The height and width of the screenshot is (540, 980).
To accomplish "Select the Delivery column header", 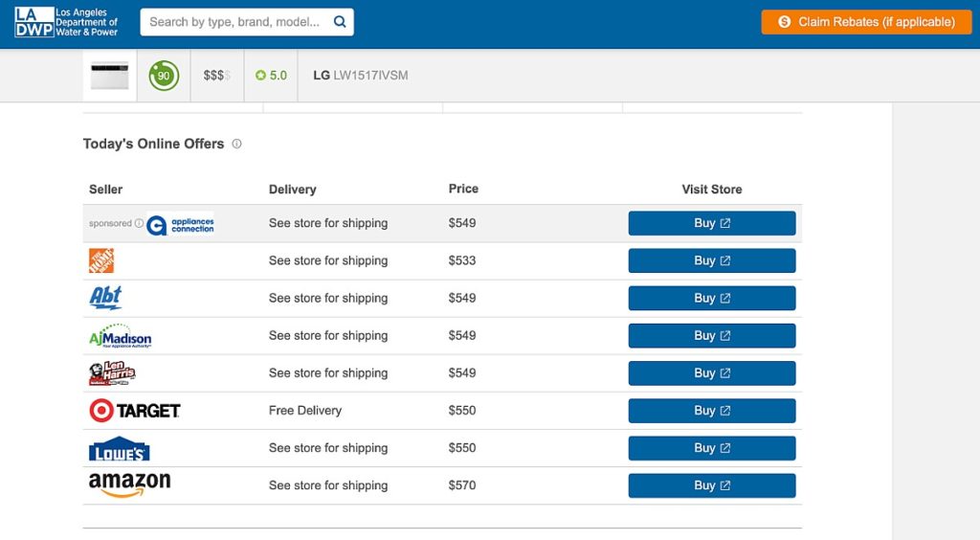I will pos(293,190).
